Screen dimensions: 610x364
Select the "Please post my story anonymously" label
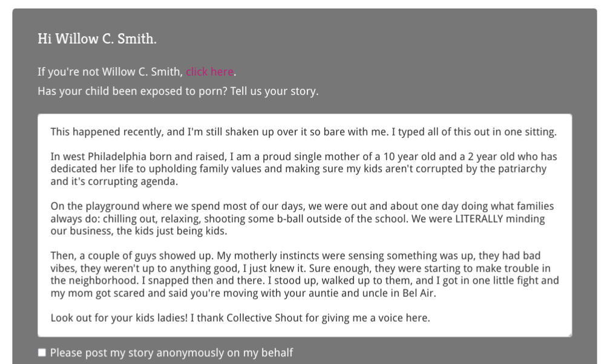click(x=172, y=353)
